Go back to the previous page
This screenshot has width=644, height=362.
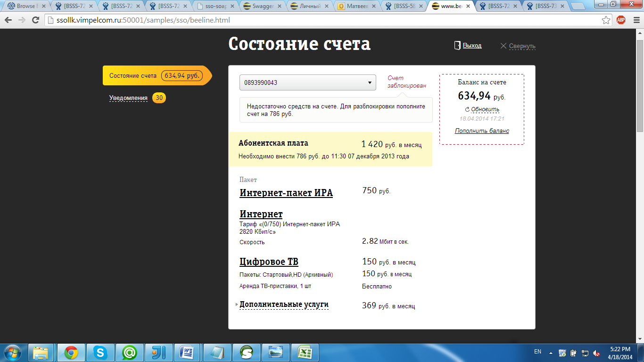[8, 20]
